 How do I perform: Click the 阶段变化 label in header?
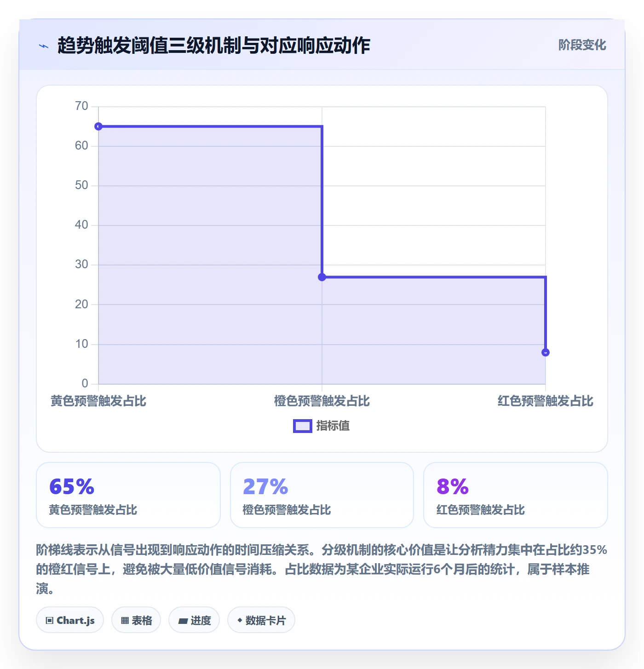click(582, 45)
